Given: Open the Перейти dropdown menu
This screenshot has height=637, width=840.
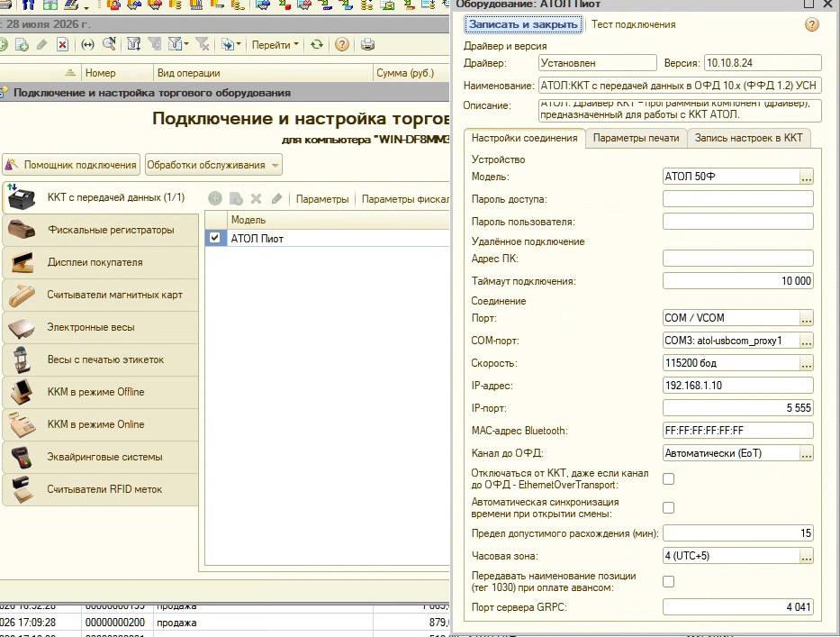Looking at the screenshot, I should click(x=275, y=45).
